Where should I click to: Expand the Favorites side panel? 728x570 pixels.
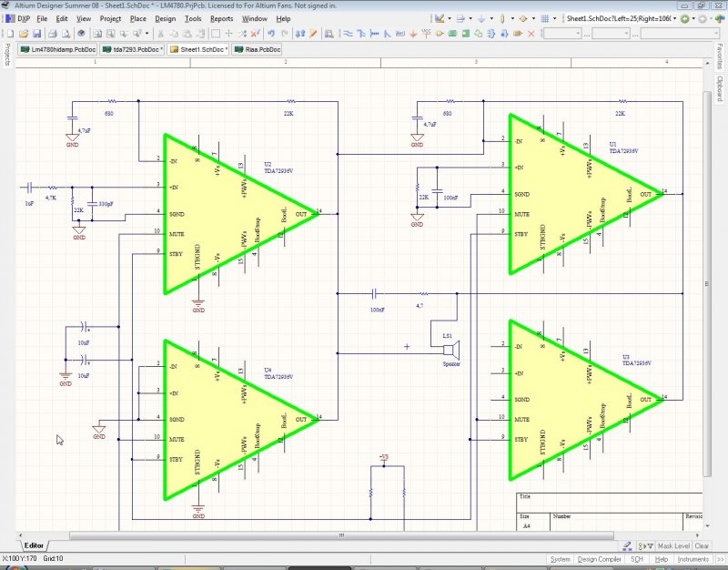click(719, 56)
